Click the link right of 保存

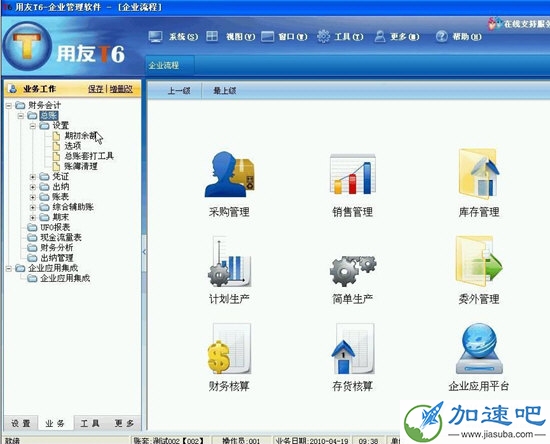(x=121, y=89)
